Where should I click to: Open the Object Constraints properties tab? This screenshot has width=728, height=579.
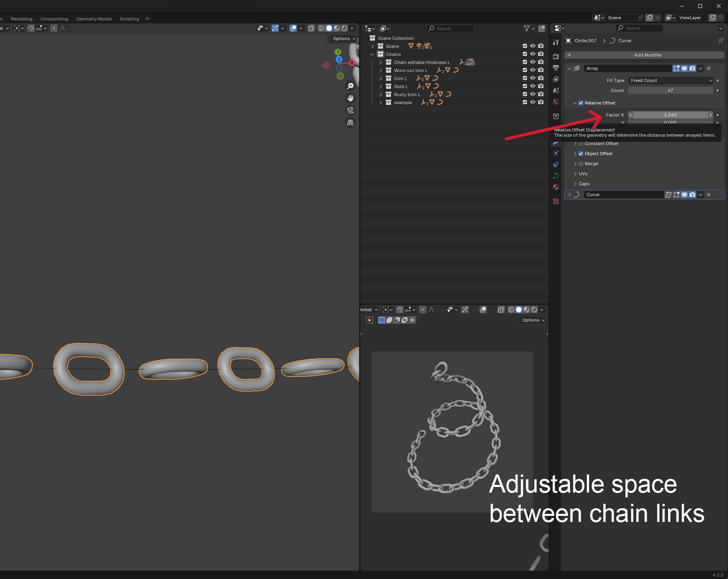[556, 164]
